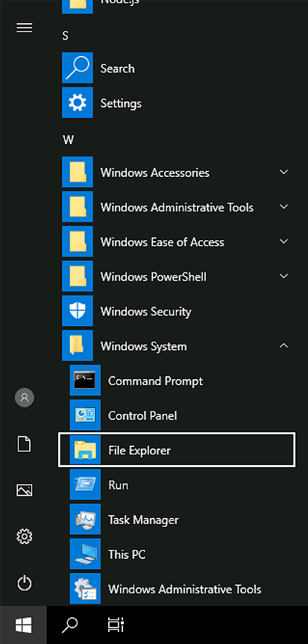The width and height of the screenshot is (308, 644).
Task: Open the Command Prompt icon
Action: [85, 381]
